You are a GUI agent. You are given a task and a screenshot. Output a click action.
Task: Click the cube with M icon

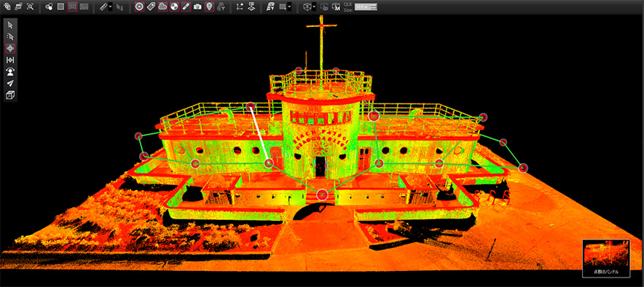point(336,7)
